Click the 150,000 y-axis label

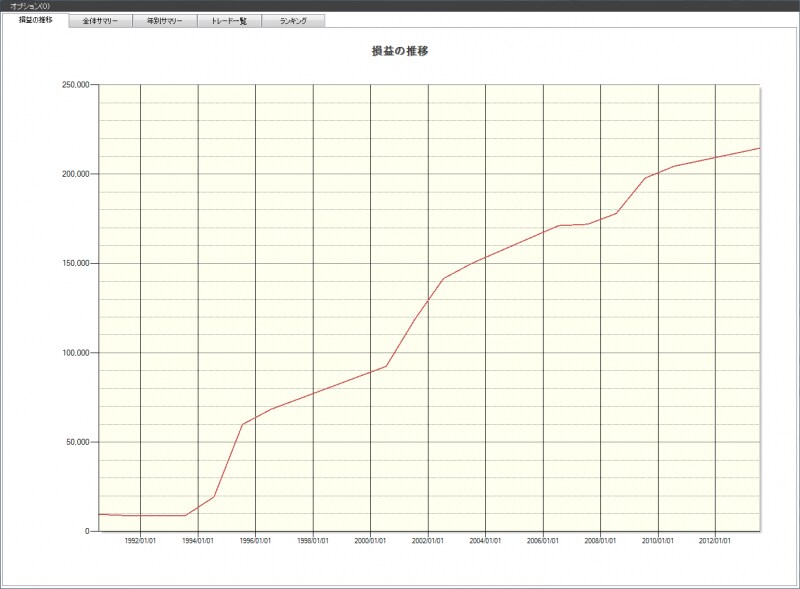pyautogui.click(x=76, y=263)
